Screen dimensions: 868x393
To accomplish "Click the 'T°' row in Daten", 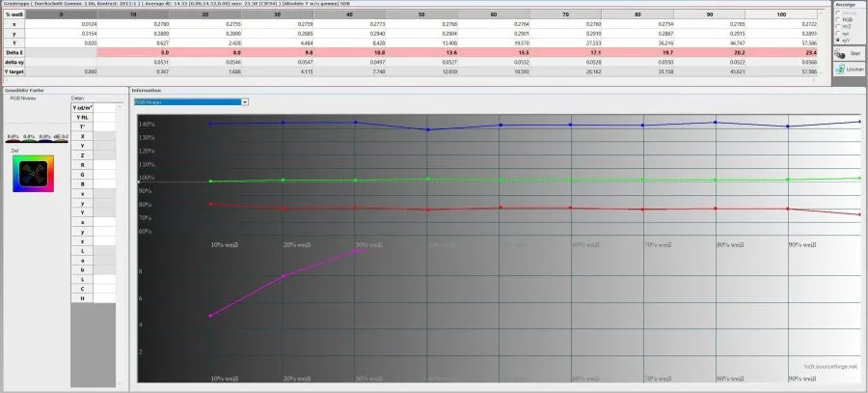I will pos(93,126).
